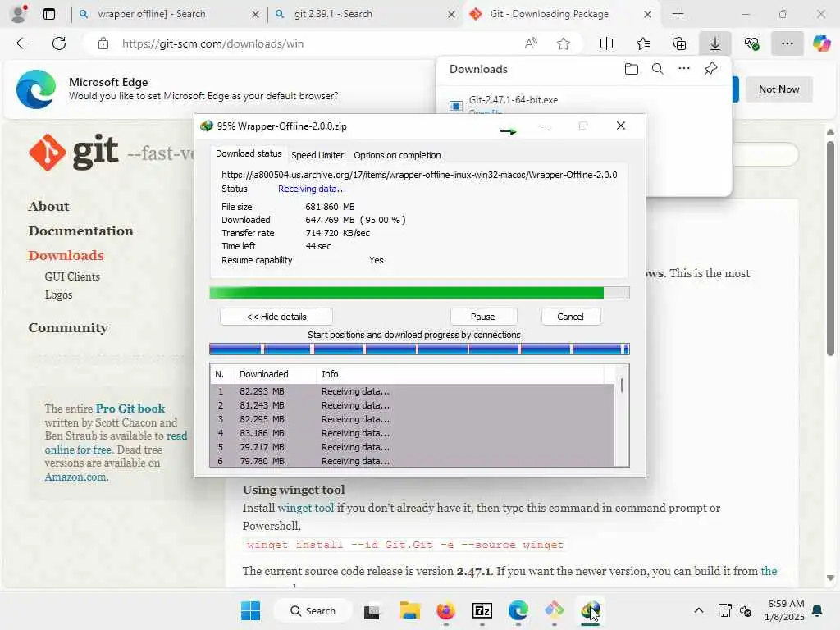Click the green download progress bar
The width and height of the screenshot is (840, 630).
pyautogui.click(x=419, y=293)
